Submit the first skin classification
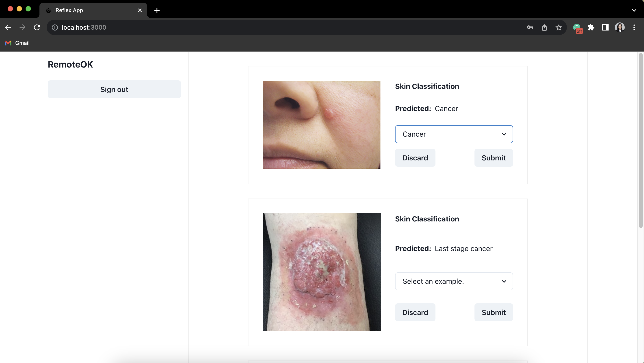This screenshot has width=644, height=363. tap(493, 158)
